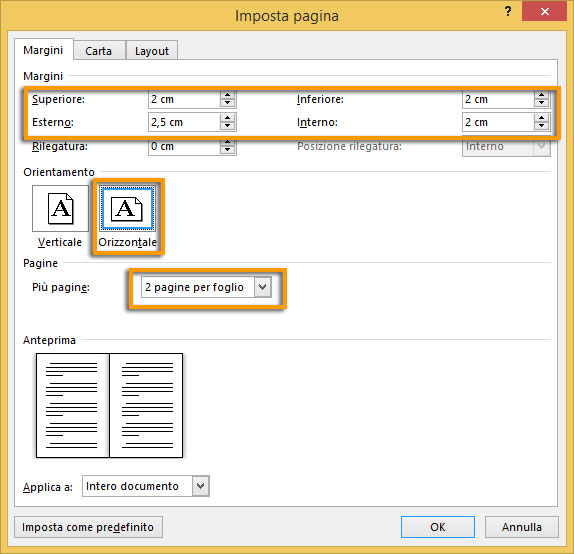Increase the Superiore margin with up arrow
The height and width of the screenshot is (554, 574).
[227, 95]
